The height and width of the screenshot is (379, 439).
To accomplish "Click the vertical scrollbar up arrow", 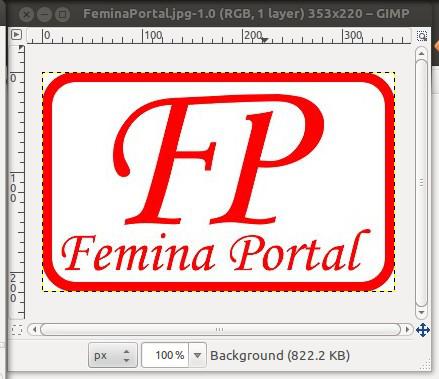I will coord(421,53).
